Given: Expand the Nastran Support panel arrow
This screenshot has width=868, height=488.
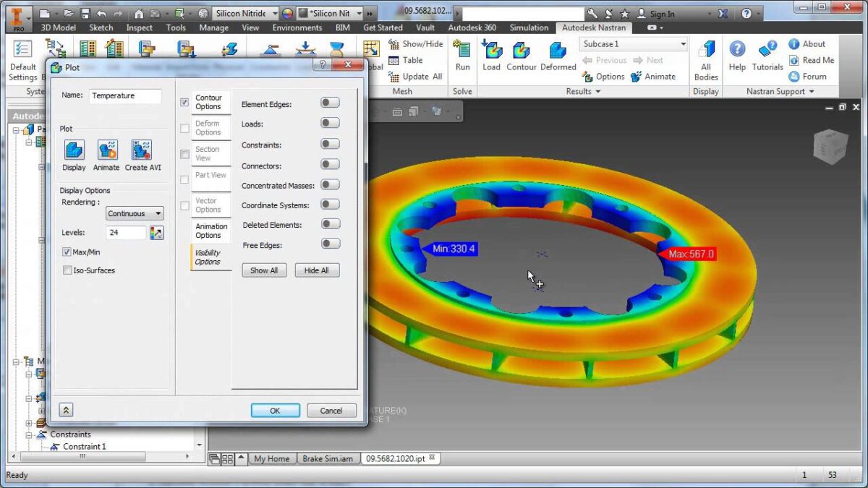Looking at the screenshot, I should (x=812, y=92).
